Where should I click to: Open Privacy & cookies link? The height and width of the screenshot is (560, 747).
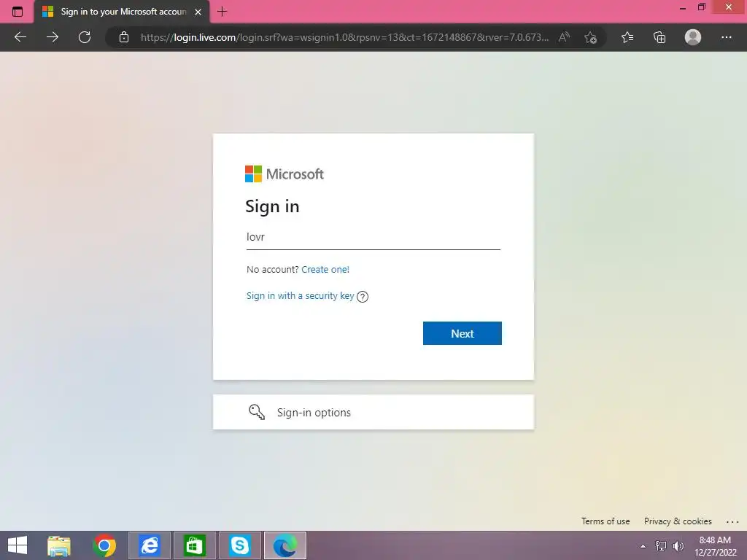[x=678, y=521]
